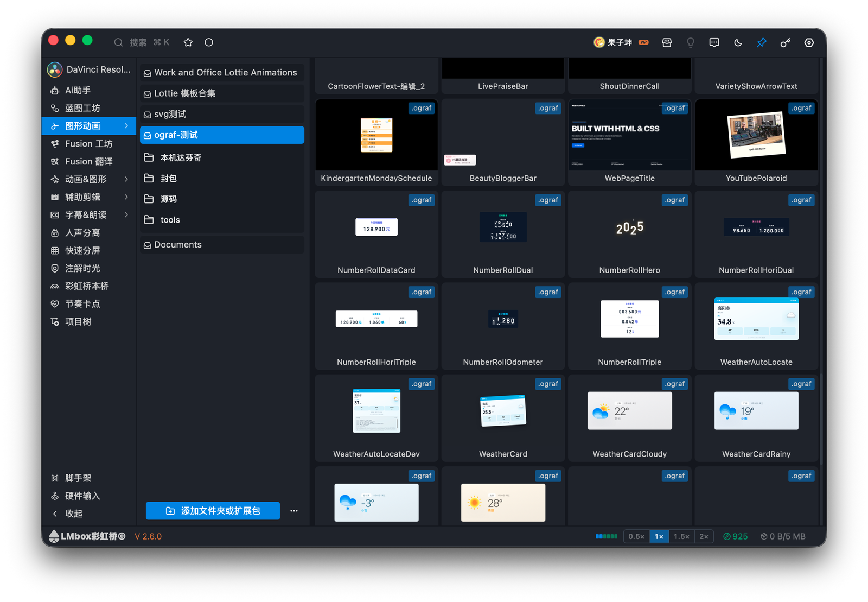
Task: Click the 快速分屏 grid icon
Action: click(55, 250)
